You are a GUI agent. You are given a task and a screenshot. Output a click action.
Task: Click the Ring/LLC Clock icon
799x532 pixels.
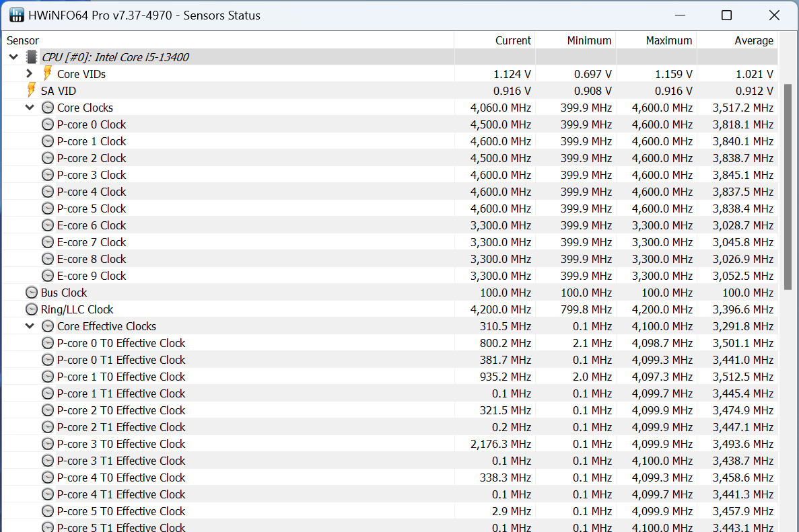pyautogui.click(x=31, y=309)
